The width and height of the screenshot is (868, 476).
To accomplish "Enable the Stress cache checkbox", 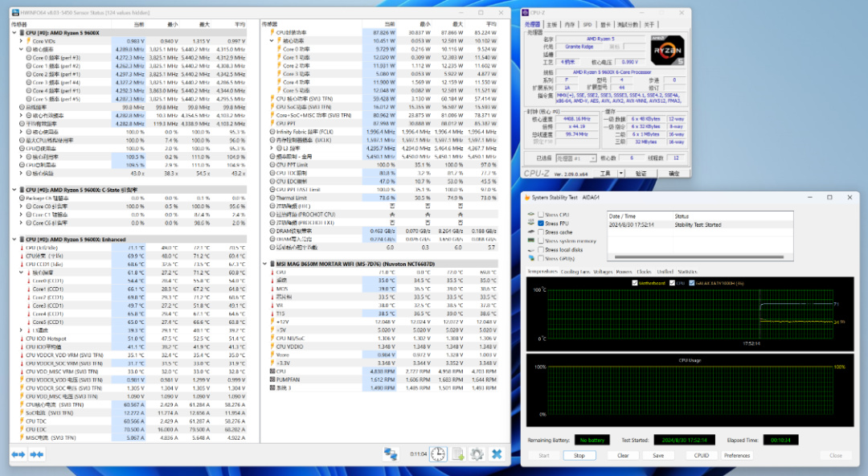I will pyautogui.click(x=540, y=232).
